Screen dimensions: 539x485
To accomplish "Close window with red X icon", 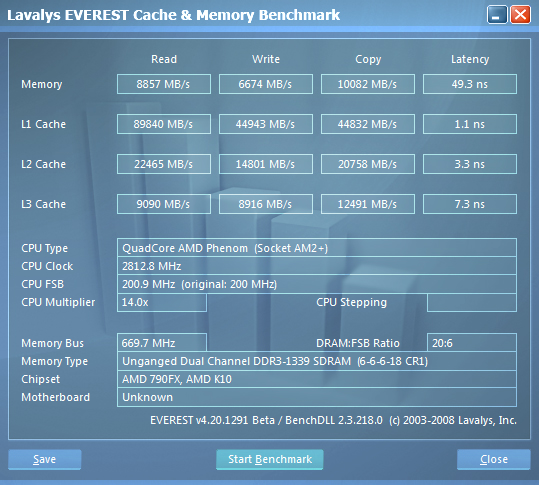I will click(520, 15).
